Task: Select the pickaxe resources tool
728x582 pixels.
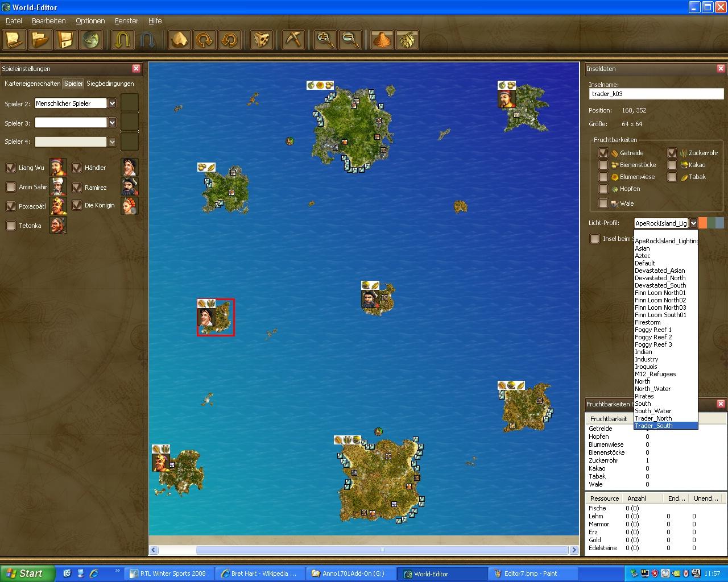Action: pos(293,40)
